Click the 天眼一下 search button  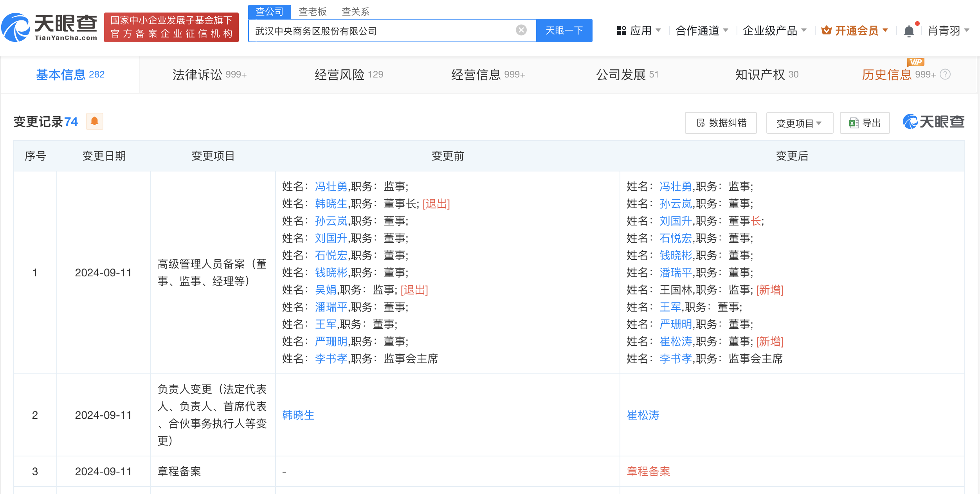564,30
